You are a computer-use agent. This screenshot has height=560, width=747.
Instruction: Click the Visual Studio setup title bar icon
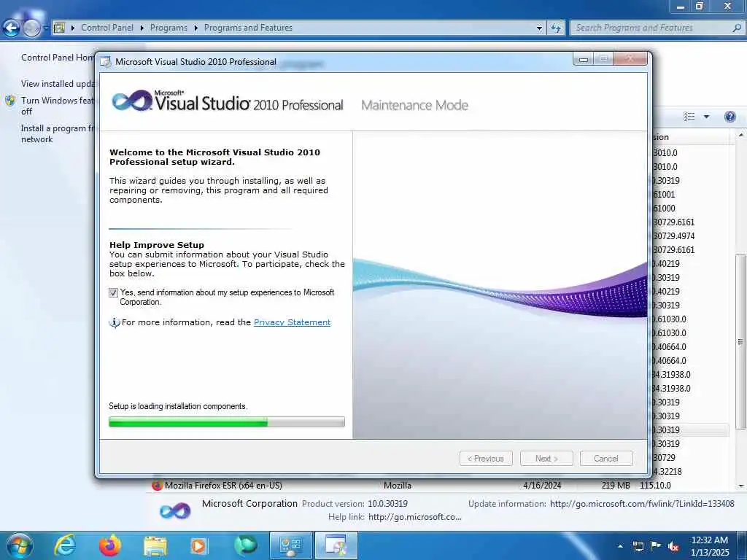tap(106, 62)
